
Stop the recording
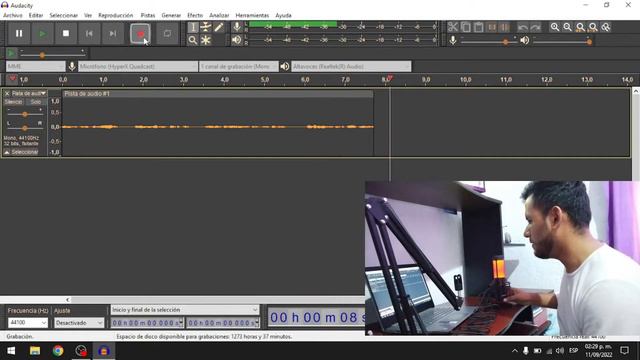pyautogui.click(x=66, y=33)
